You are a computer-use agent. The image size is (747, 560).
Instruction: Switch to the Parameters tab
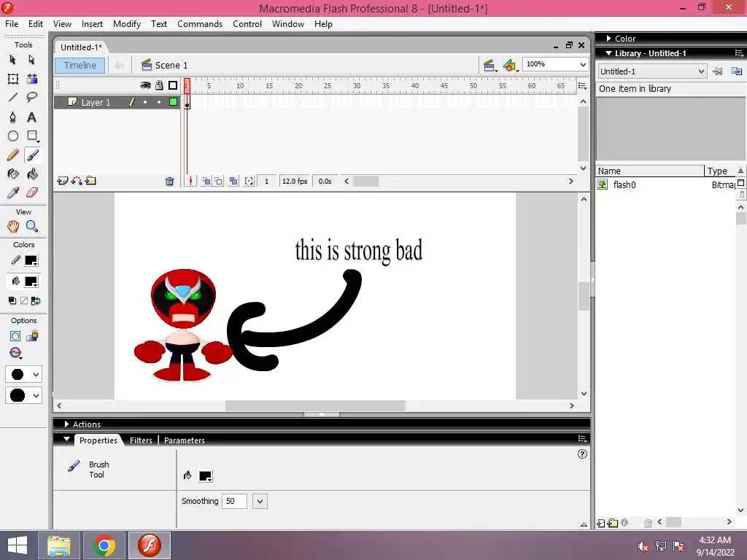coord(185,440)
